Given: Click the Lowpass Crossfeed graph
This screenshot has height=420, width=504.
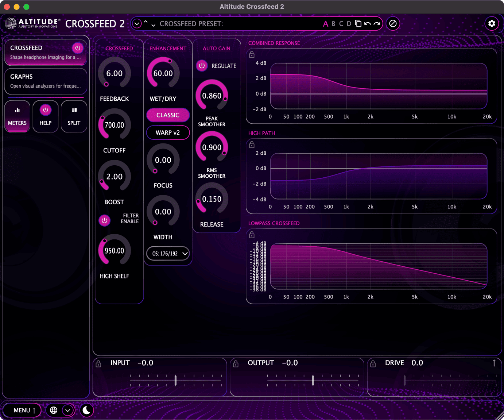Looking at the screenshot, I should click(379, 266).
